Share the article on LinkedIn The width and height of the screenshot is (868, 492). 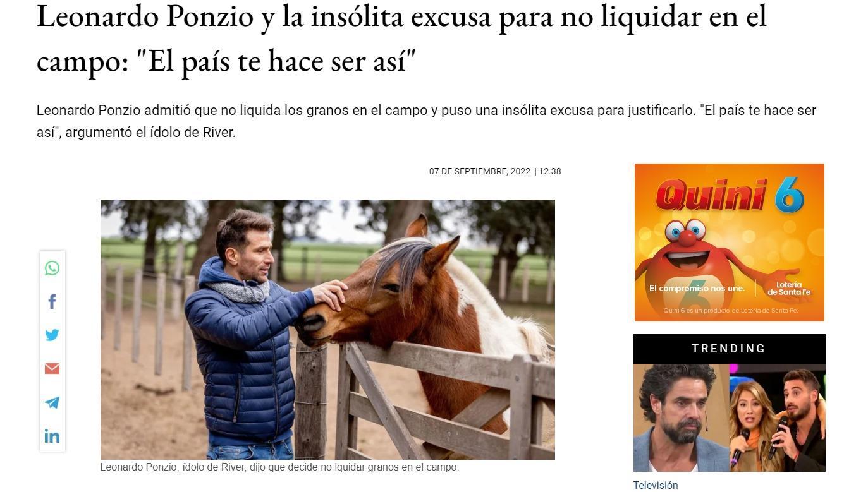coord(52,436)
